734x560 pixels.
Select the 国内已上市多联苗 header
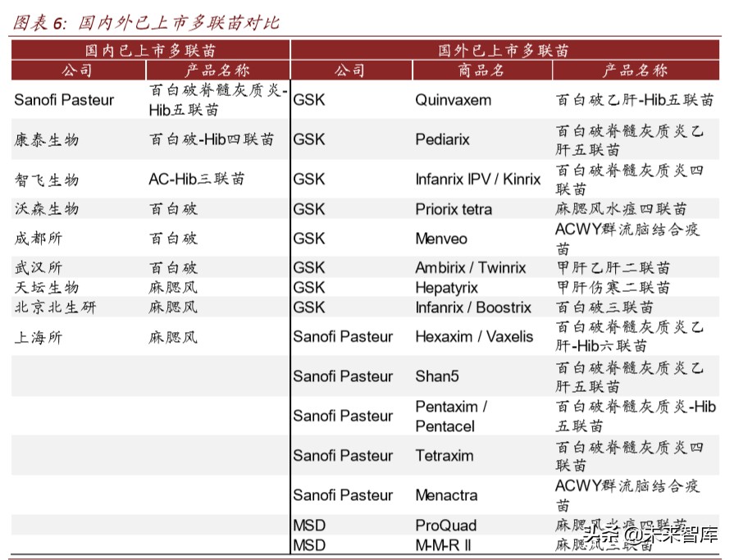(x=151, y=51)
